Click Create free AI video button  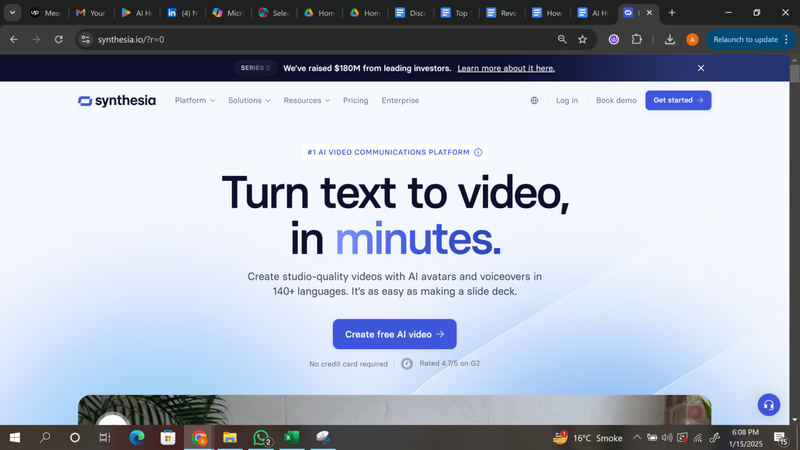coord(394,334)
